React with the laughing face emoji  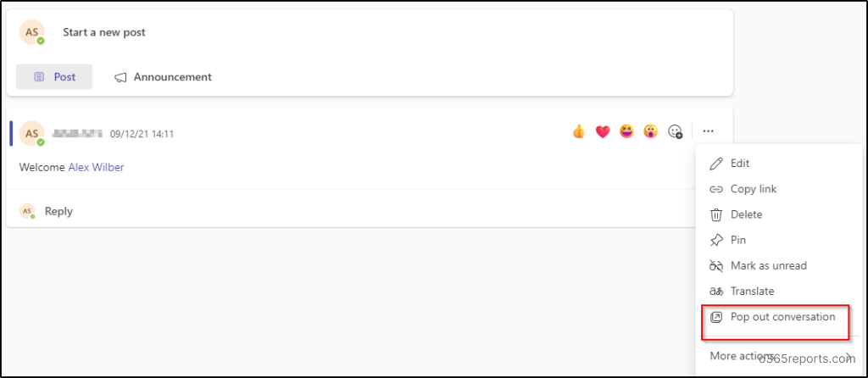point(626,131)
